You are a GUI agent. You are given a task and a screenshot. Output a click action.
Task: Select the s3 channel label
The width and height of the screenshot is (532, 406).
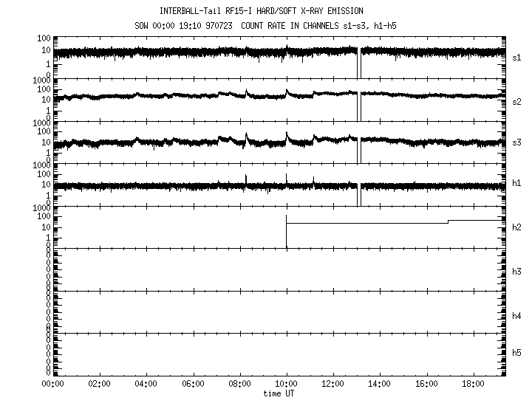(517, 142)
